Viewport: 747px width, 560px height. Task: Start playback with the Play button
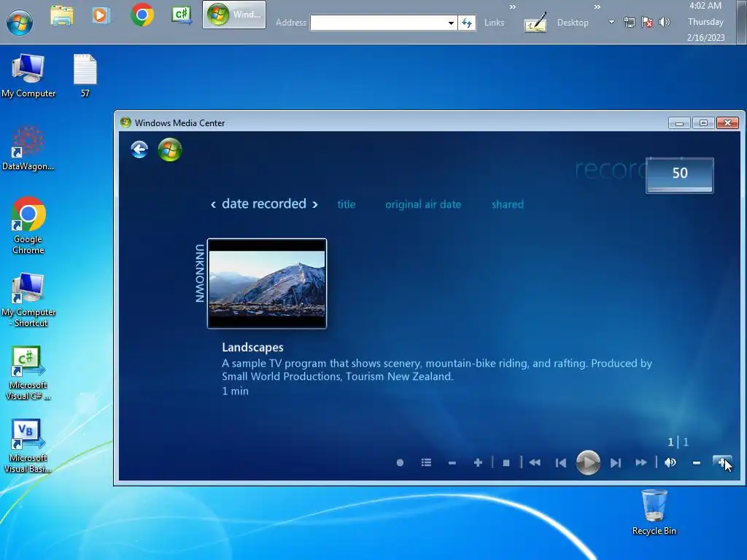coord(588,462)
